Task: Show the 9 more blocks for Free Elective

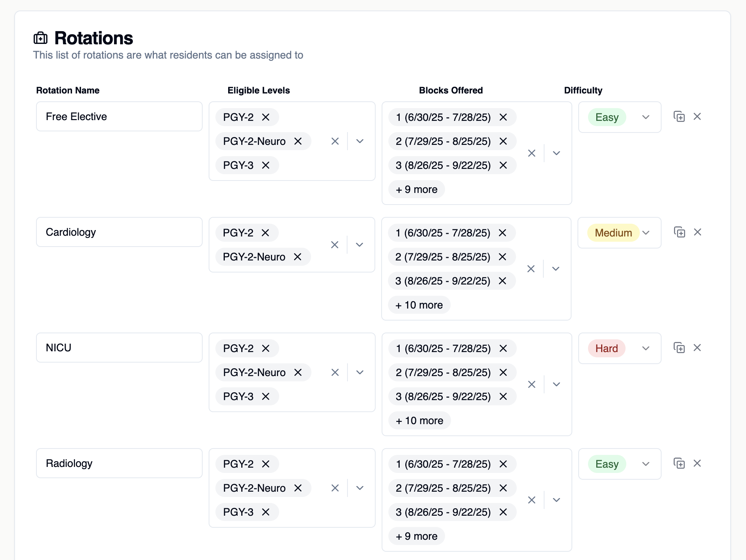Action: [417, 190]
